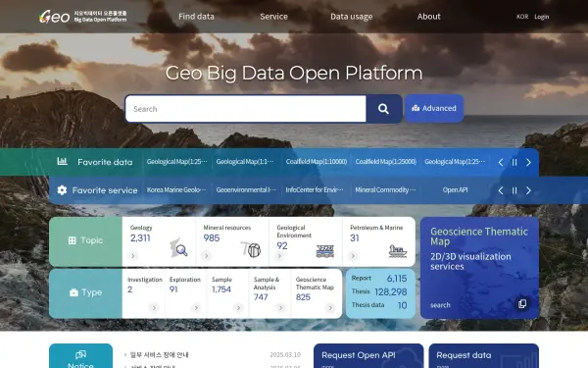The width and height of the screenshot is (588, 368).
Task: Show next Favorite service items
Action: point(528,190)
